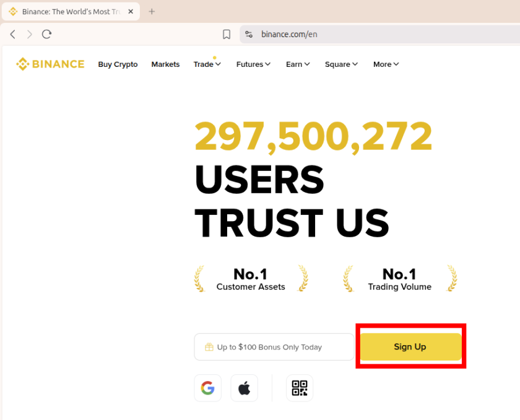Viewport: 520px width, 420px height.
Task: Open the Futures dropdown
Action: pyautogui.click(x=253, y=64)
